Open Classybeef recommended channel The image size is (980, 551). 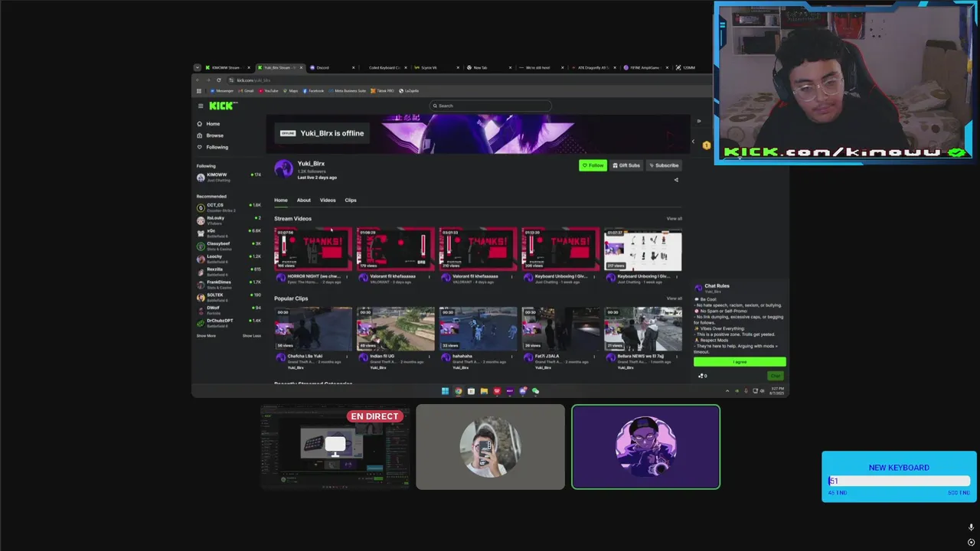click(228, 246)
